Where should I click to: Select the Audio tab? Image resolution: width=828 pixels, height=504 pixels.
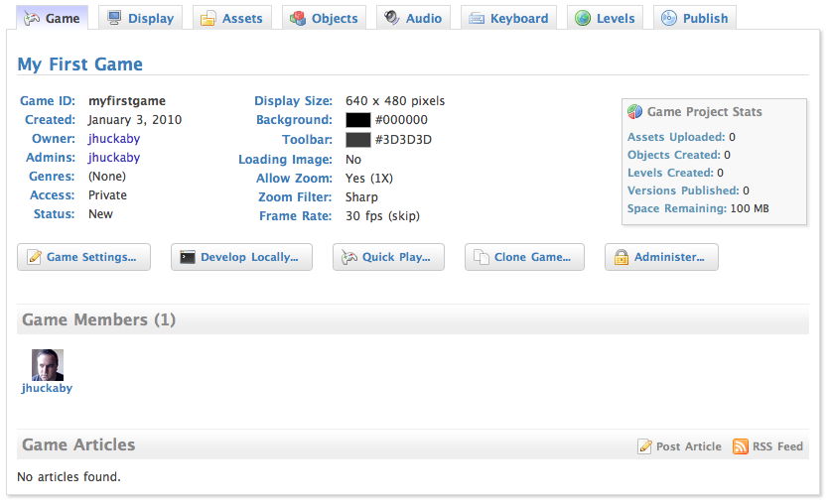pyautogui.click(x=413, y=18)
